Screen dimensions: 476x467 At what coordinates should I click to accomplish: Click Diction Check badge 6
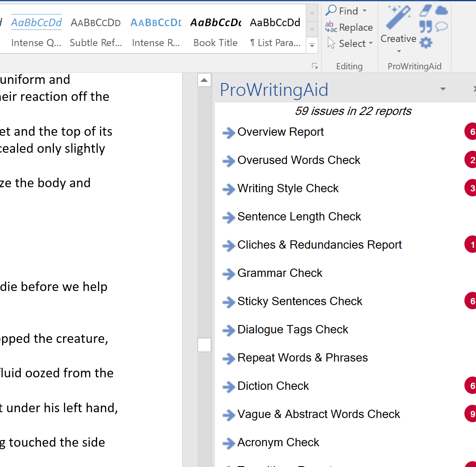pyautogui.click(x=471, y=385)
